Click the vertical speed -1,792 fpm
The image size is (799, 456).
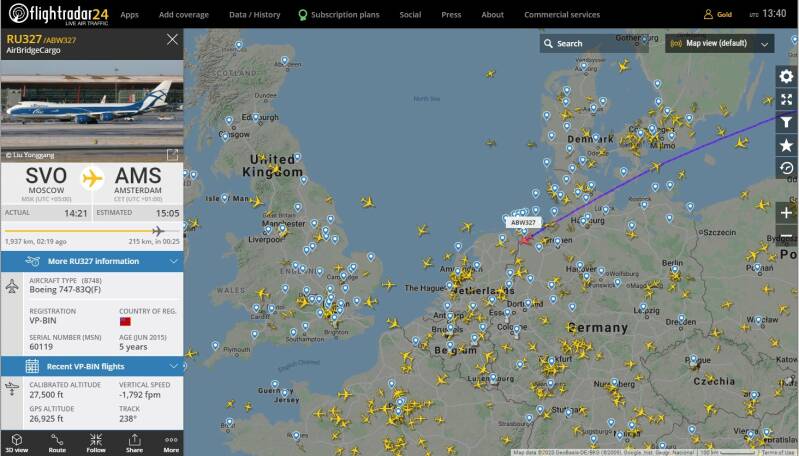(140, 394)
